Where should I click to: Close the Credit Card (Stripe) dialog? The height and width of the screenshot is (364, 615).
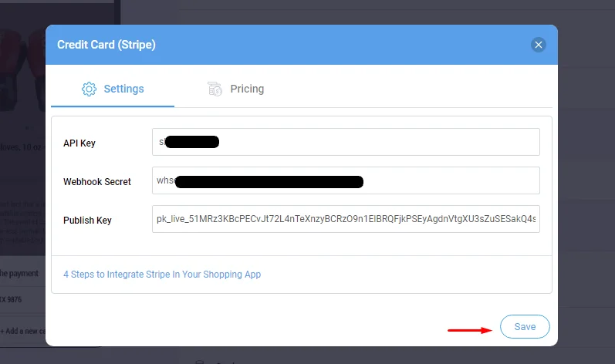coord(538,45)
